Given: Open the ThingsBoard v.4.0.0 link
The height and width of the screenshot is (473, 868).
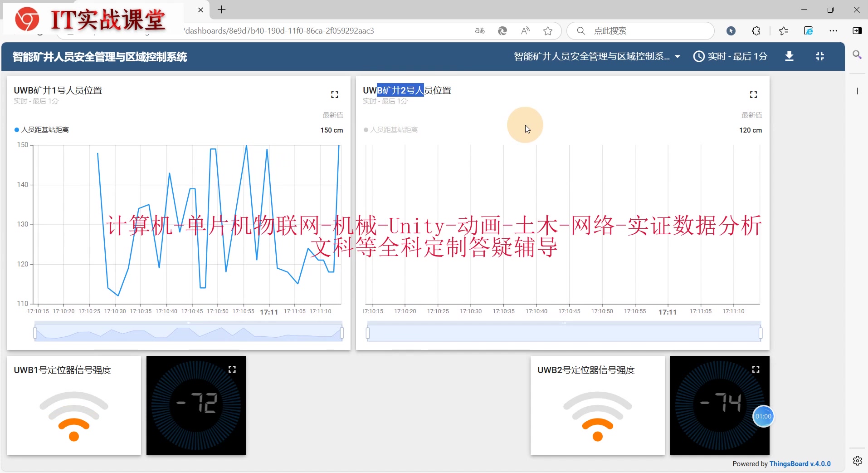Looking at the screenshot, I should [x=800, y=464].
